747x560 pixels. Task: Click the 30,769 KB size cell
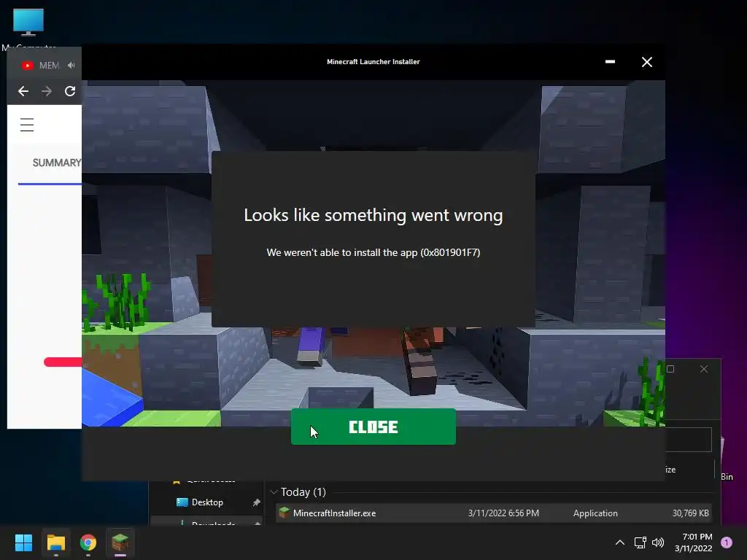point(690,513)
